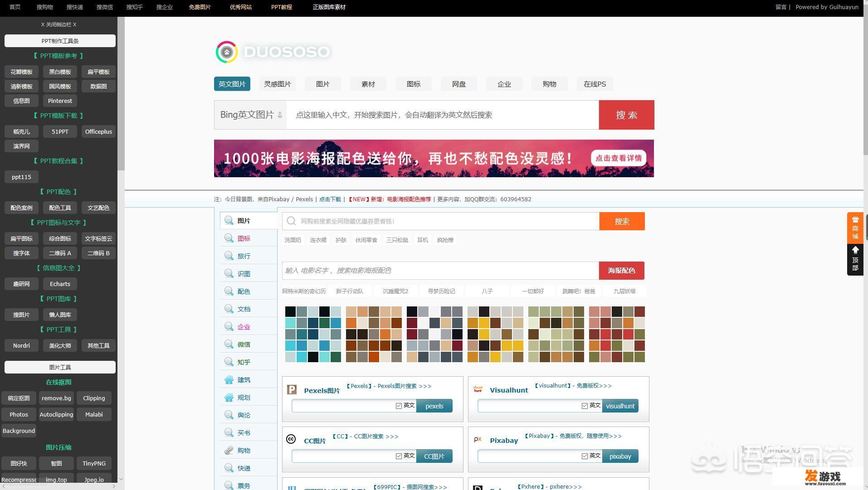Click the Pixabay px logo icon

click(x=478, y=439)
